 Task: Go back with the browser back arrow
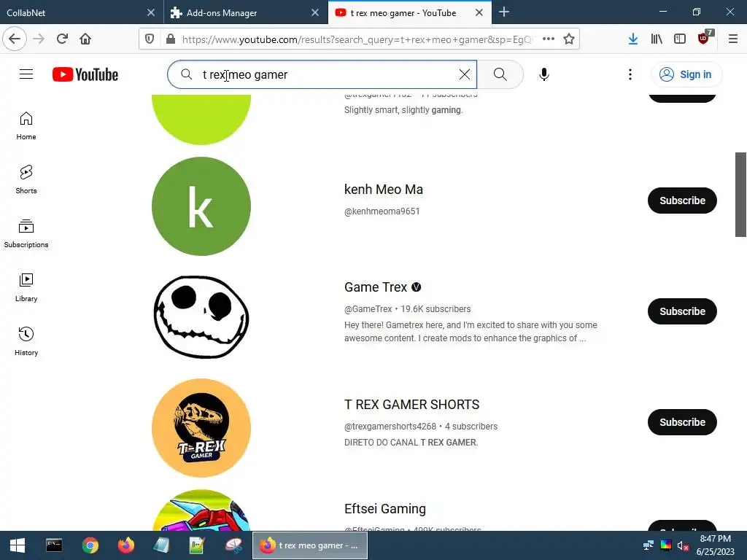pos(15,39)
